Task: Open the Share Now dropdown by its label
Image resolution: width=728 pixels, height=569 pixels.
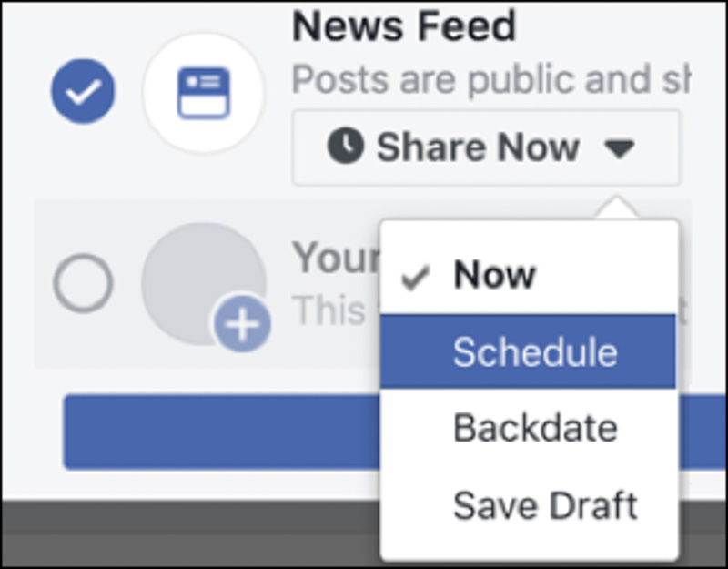Action: [x=478, y=147]
